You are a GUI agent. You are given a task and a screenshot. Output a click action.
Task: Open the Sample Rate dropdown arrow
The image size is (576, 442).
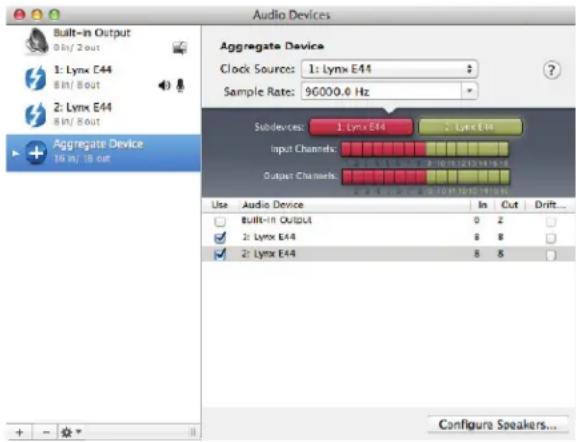(469, 91)
